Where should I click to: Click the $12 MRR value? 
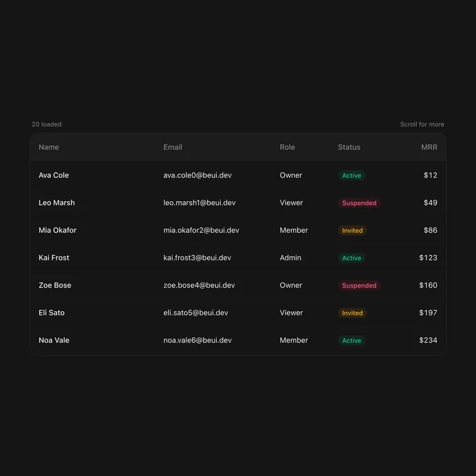click(430, 175)
